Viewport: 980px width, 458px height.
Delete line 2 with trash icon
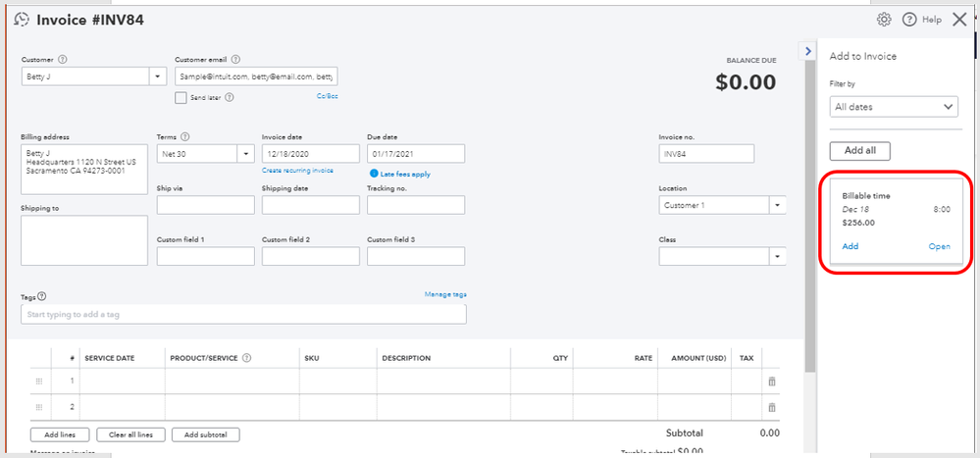772,406
